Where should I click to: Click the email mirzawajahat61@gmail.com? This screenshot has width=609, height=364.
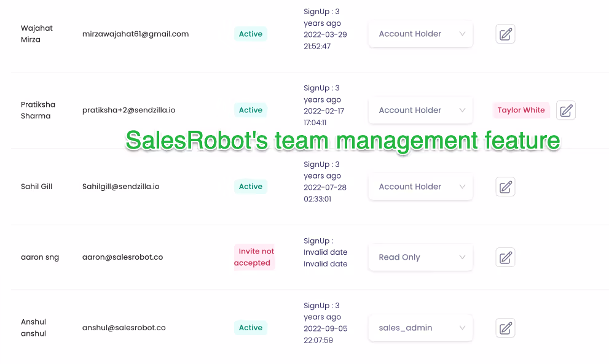point(136,34)
